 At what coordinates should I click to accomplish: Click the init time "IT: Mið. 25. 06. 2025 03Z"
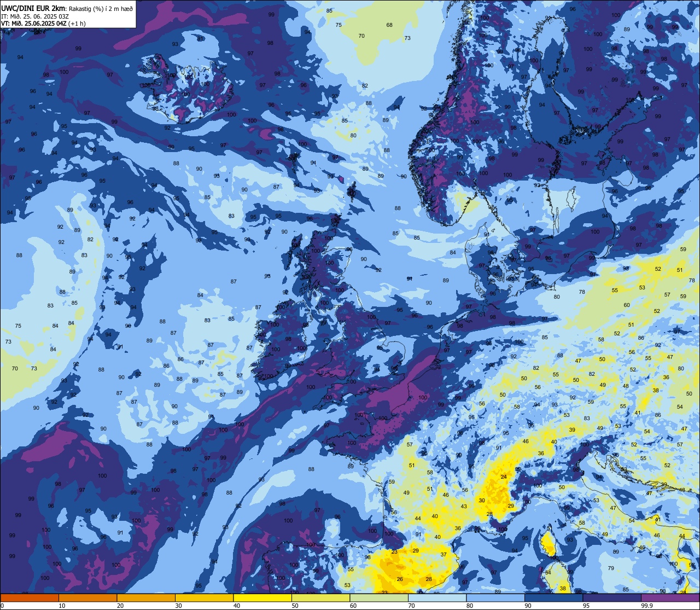pyautogui.click(x=35, y=16)
